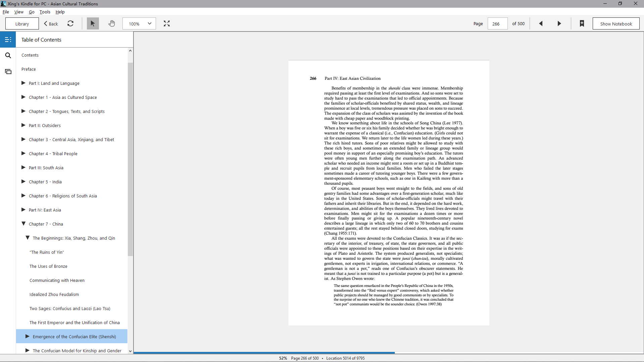Go to Idealized Zhou Feudalism section

(54, 295)
